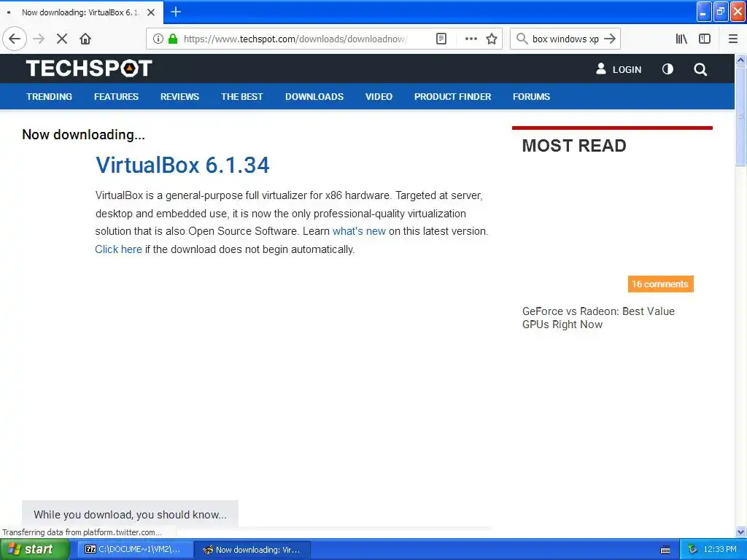The width and height of the screenshot is (747, 560).
Task: Click the 12:33 PM system clock
Action: 720,550
